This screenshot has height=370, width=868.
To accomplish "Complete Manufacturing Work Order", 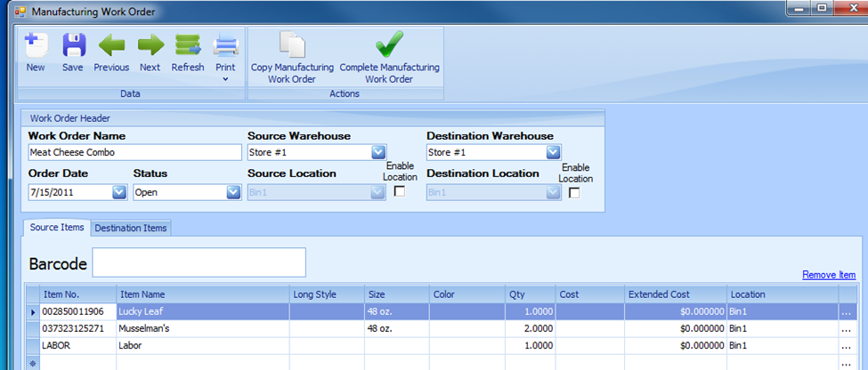I will coord(389,45).
